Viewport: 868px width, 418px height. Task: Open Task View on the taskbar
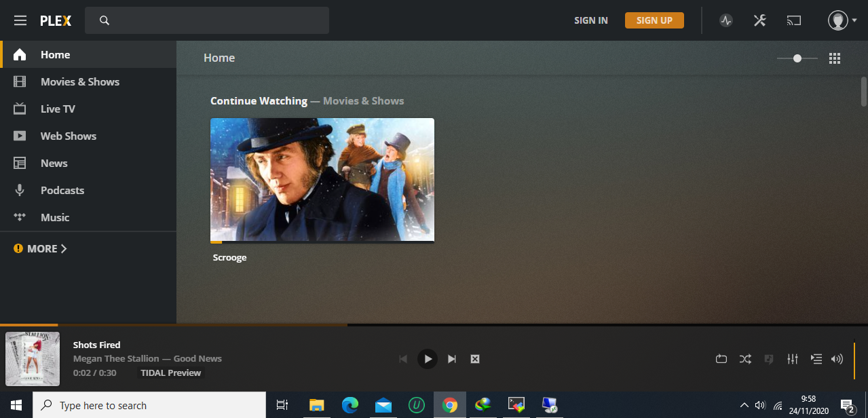282,405
